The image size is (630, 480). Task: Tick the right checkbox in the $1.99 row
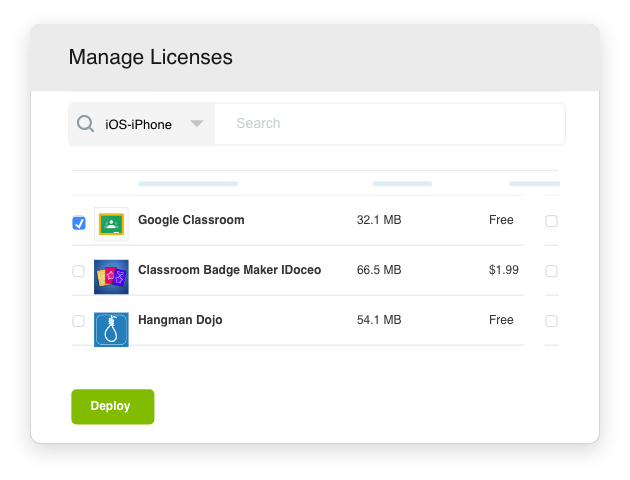[x=551, y=271]
